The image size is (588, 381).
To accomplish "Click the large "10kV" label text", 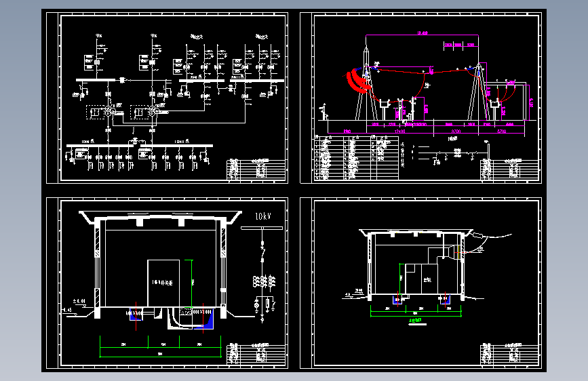I will [263, 216].
